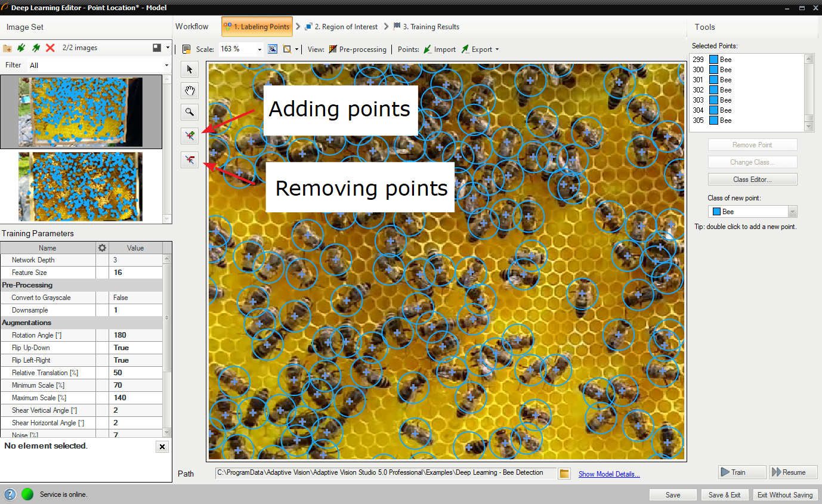
Task: Delete image using red X icon
Action: (x=50, y=48)
